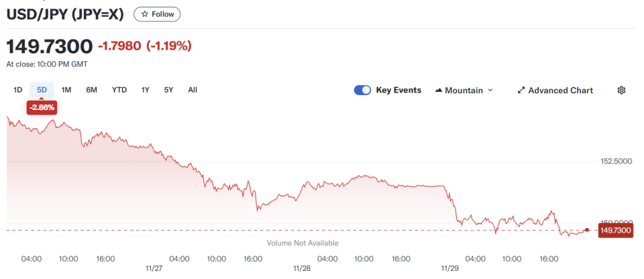Switch to the 6M range

click(91, 90)
